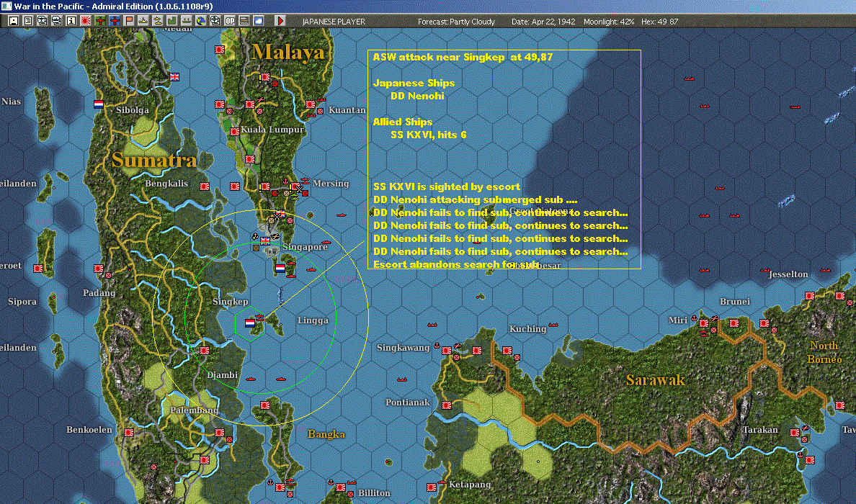Click the Brunei map label
Image resolution: width=856 pixels, height=504 pixels.
tap(735, 302)
